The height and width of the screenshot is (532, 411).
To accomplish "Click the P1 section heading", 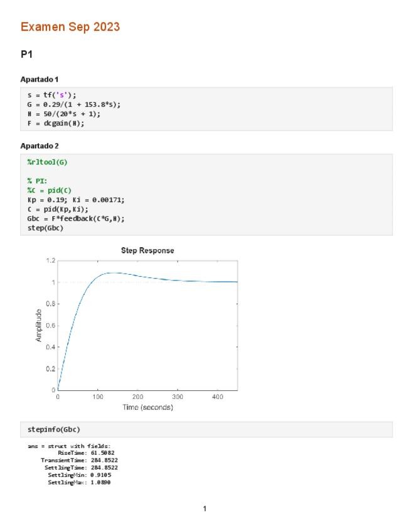I will point(26,55).
